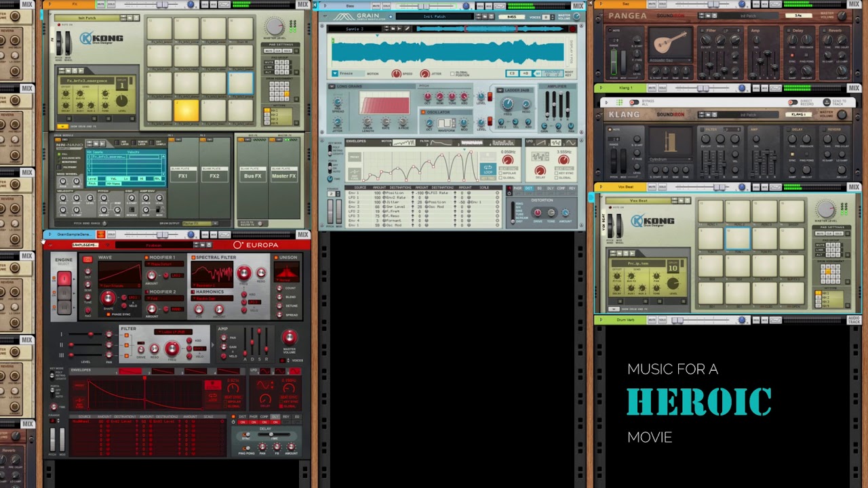Image resolution: width=868 pixels, height=488 pixels.
Task: Mute the Saz track above Pangea
Action: 652,4
